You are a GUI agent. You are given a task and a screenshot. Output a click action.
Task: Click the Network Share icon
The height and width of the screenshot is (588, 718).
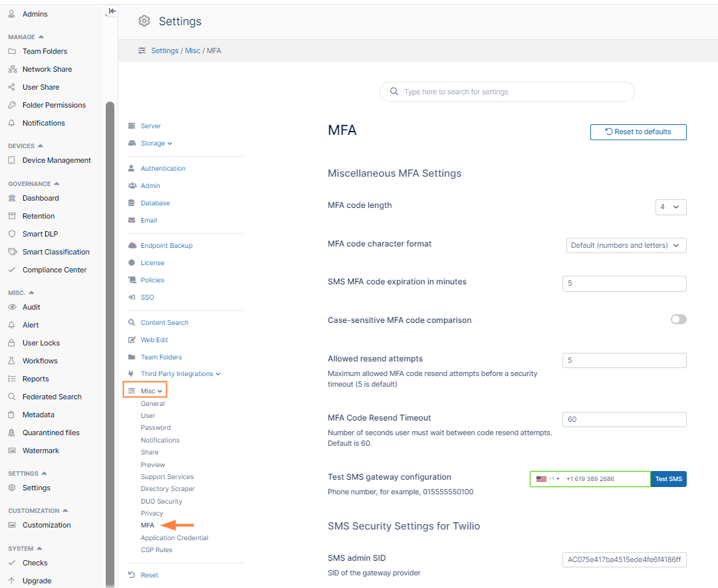pos(13,69)
